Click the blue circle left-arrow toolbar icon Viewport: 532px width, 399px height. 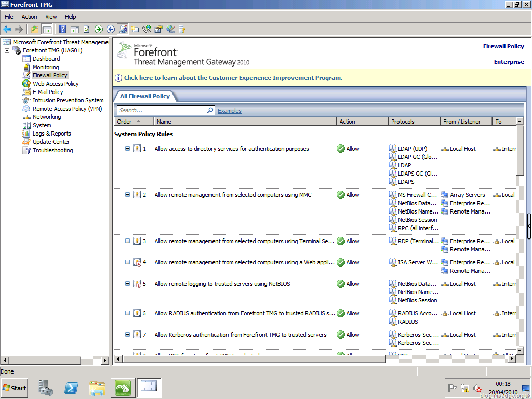[x=111, y=30]
